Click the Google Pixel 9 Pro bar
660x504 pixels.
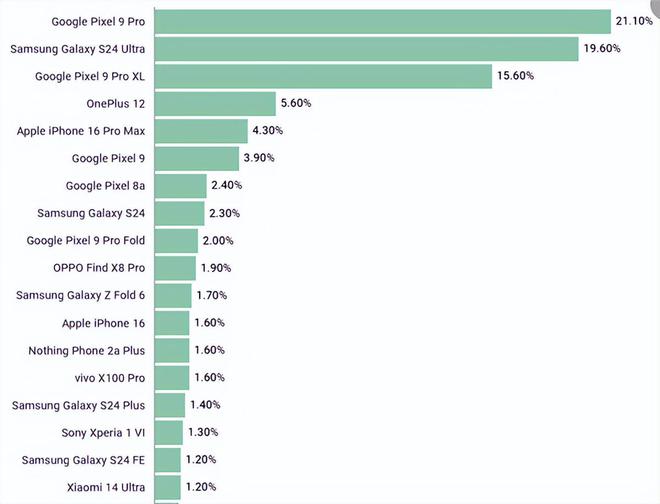(x=383, y=21)
